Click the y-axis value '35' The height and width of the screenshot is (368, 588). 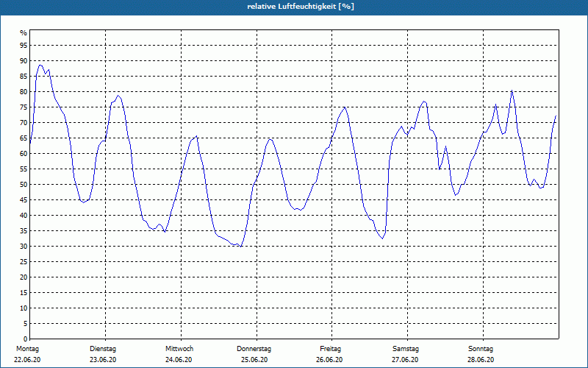(24, 231)
